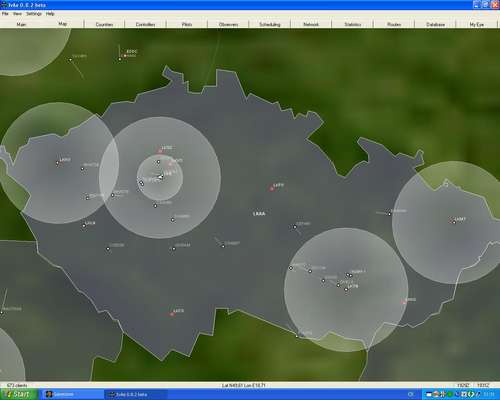Image resolution: width=500 pixels, height=400 pixels.
Task: Go to the My Eye tab
Action: click(x=477, y=24)
